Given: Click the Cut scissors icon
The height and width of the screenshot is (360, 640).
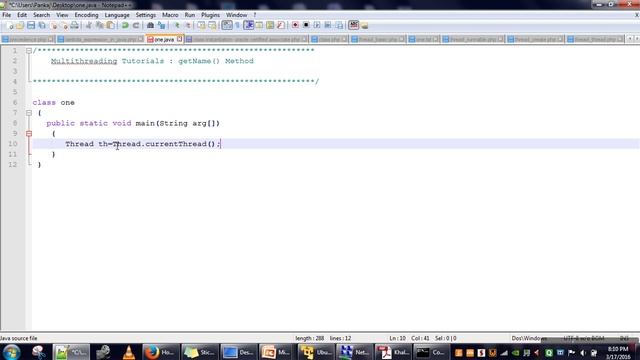Looking at the screenshot, I should click(89, 25).
